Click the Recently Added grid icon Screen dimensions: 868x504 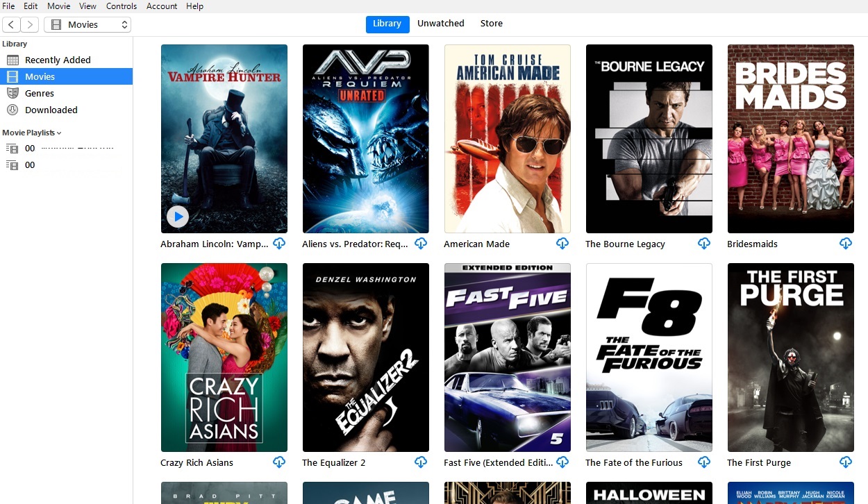[12, 60]
